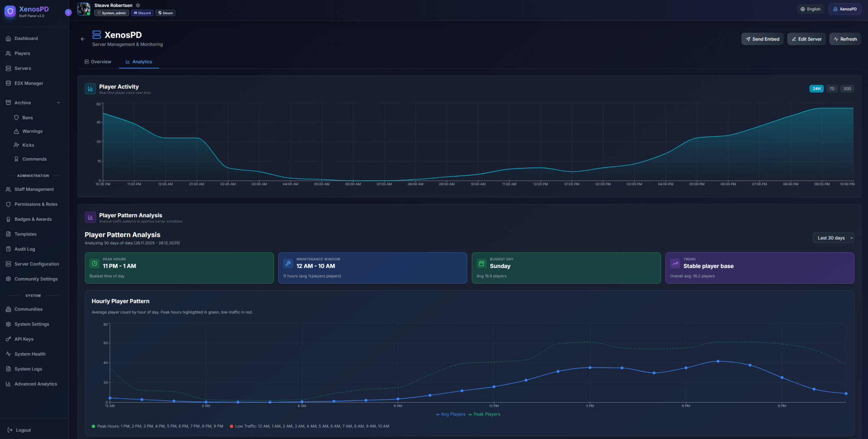Click the Maintenance Window wrench icon
Image resolution: width=868 pixels, height=439 pixels.
(288, 263)
